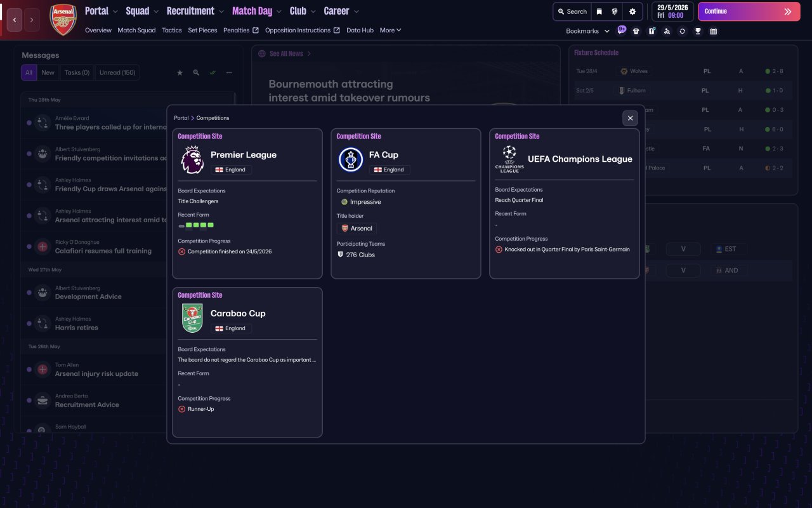Click the shirt icon in bookmarks bar
This screenshot has width=812, height=508.
pos(636,31)
